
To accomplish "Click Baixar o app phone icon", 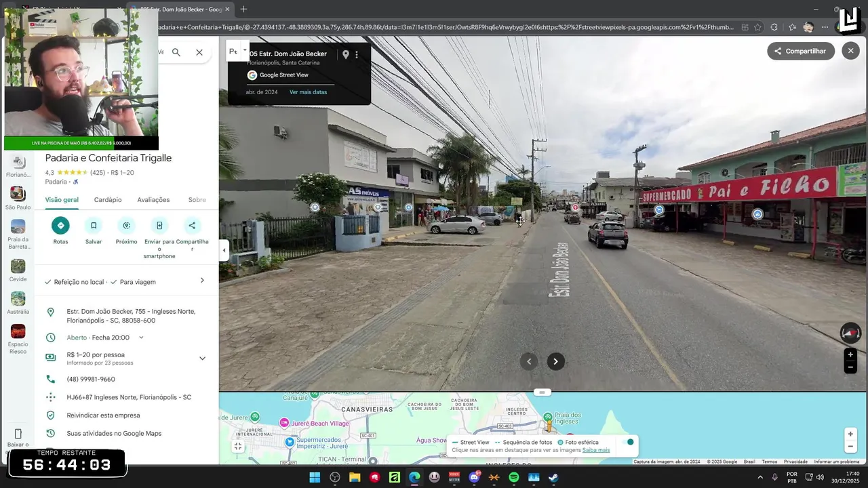I will tap(18, 434).
